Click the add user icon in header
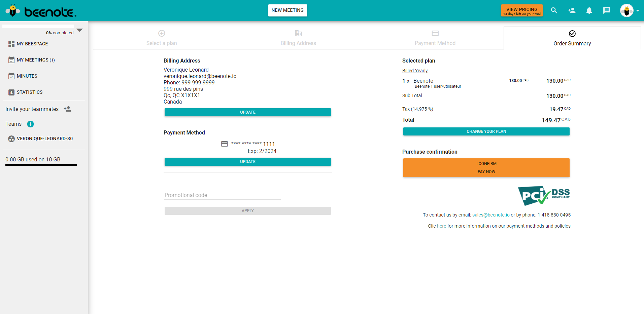 click(572, 10)
